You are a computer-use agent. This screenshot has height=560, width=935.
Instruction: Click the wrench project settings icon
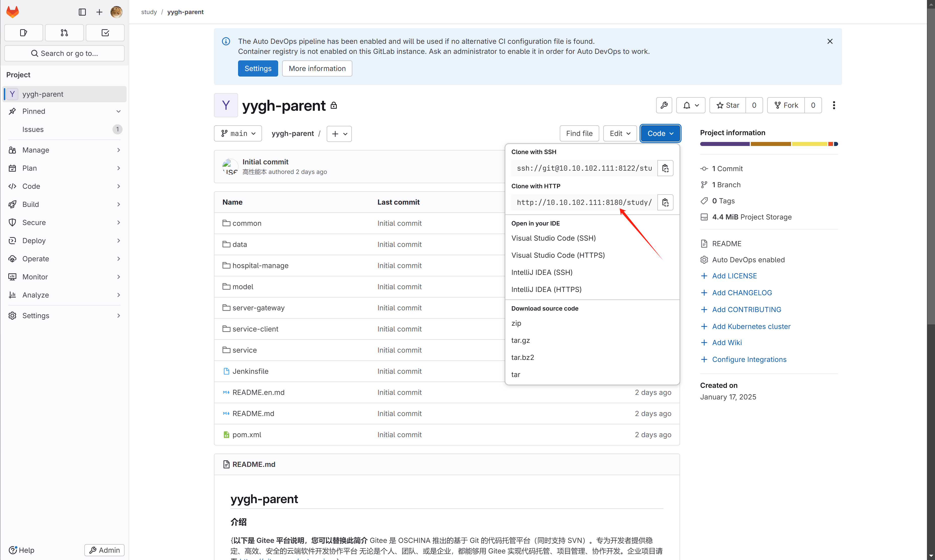[x=664, y=105]
